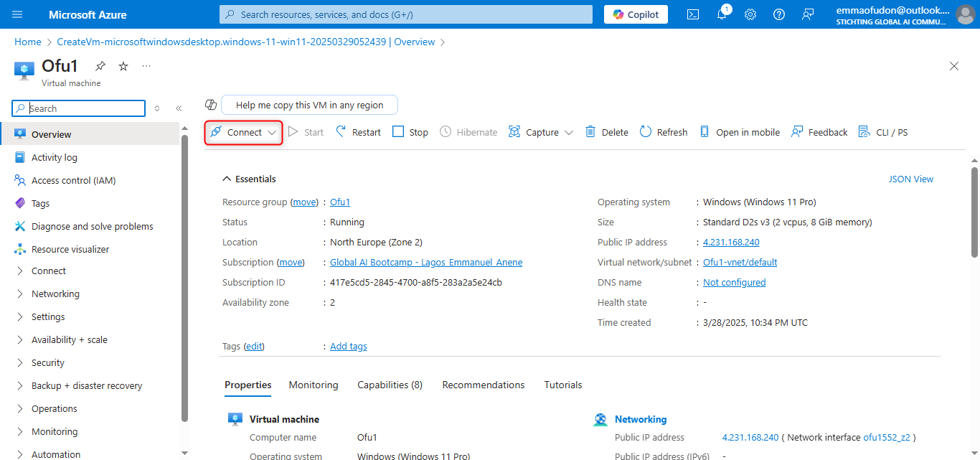Switch to Recommendations tab

tap(484, 385)
